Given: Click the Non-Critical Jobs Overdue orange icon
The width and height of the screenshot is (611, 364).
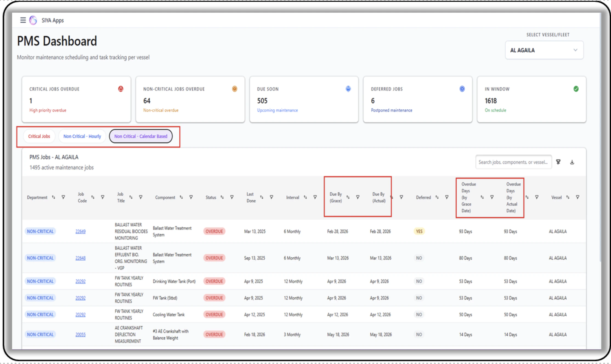Looking at the screenshot, I should point(234,89).
